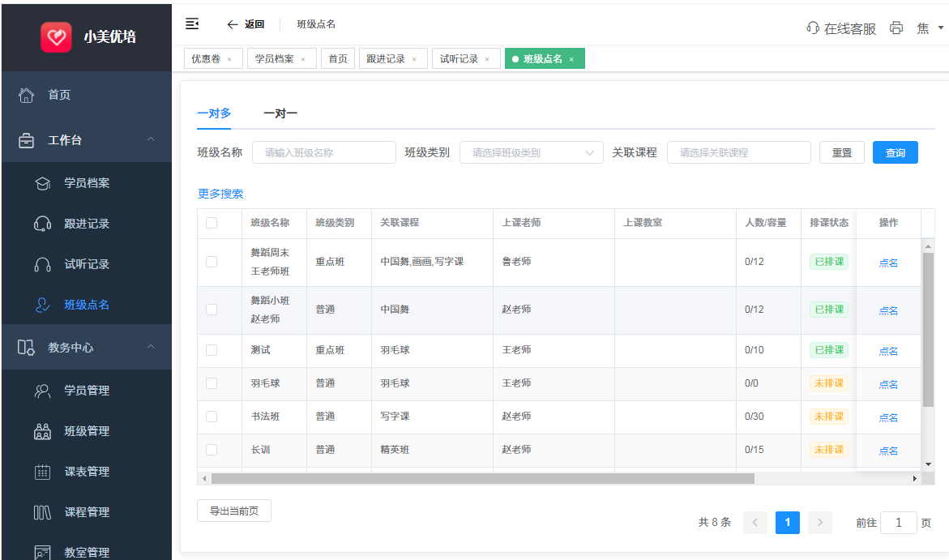The height and width of the screenshot is (560, 949).
Task: Click the horizontal table scrollbar
Action: (x=483, y=478)
